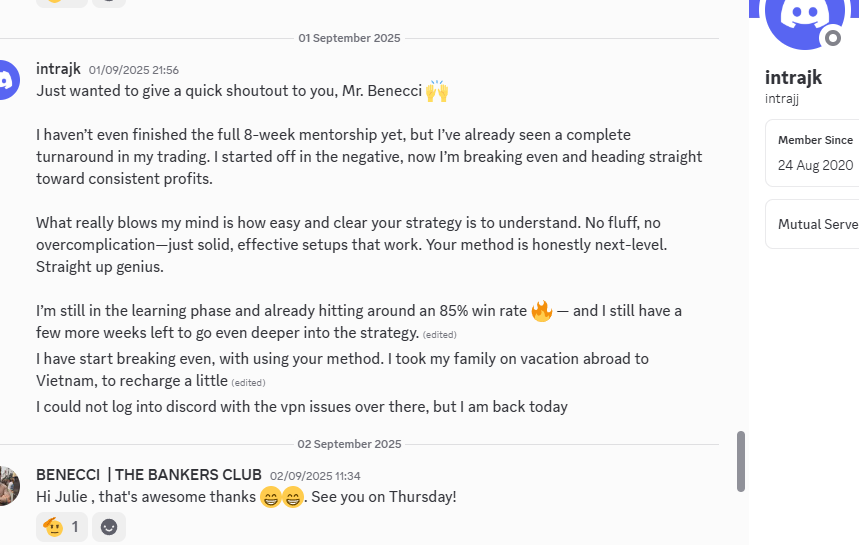Open the add reaction smiley button
Viewport: 859px width, 545px height.
click(109, 526)
